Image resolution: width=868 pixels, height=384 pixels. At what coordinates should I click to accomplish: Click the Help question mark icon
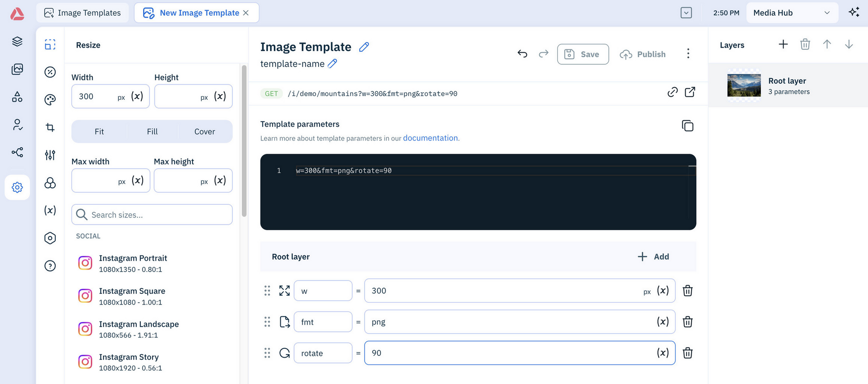point(50,266)
